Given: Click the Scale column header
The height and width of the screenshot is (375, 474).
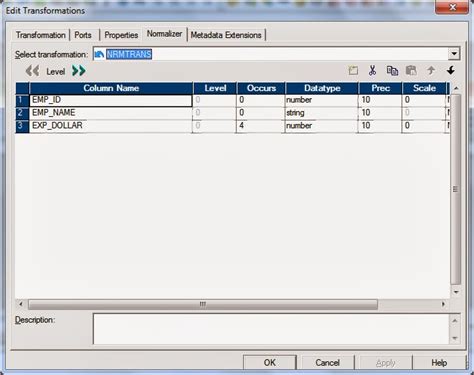Looking at the screenshot, I should 424,88.
